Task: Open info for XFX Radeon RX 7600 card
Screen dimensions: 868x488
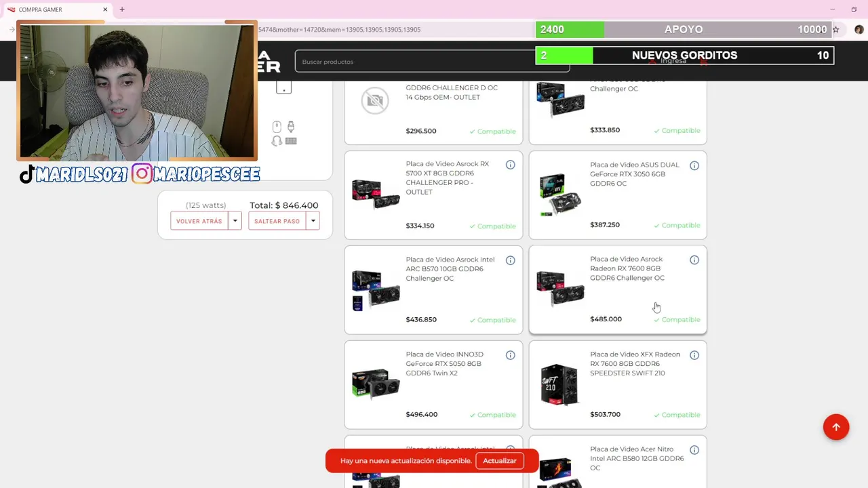Action: click(694, 355)
